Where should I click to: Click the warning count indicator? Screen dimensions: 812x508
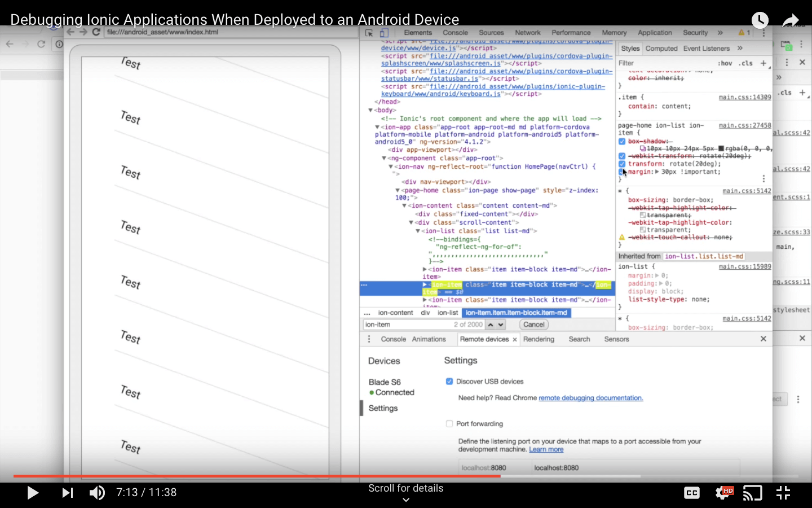tap(744, 33)
